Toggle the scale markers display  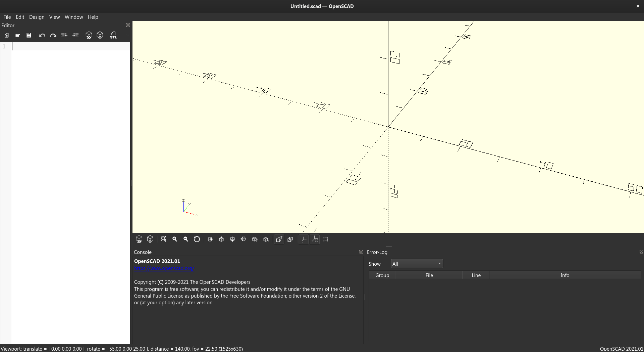click(x=315, y=239)
